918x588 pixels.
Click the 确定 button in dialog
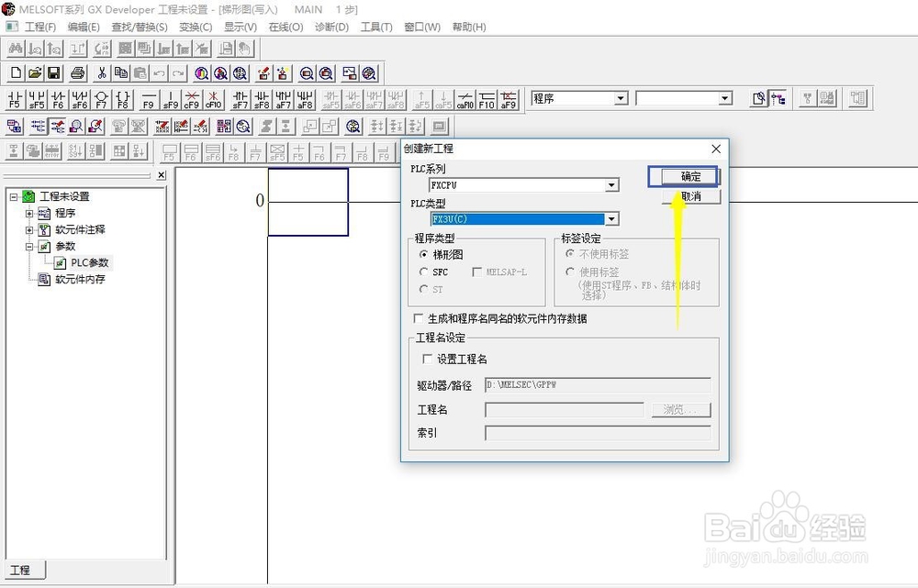[691, 176]
